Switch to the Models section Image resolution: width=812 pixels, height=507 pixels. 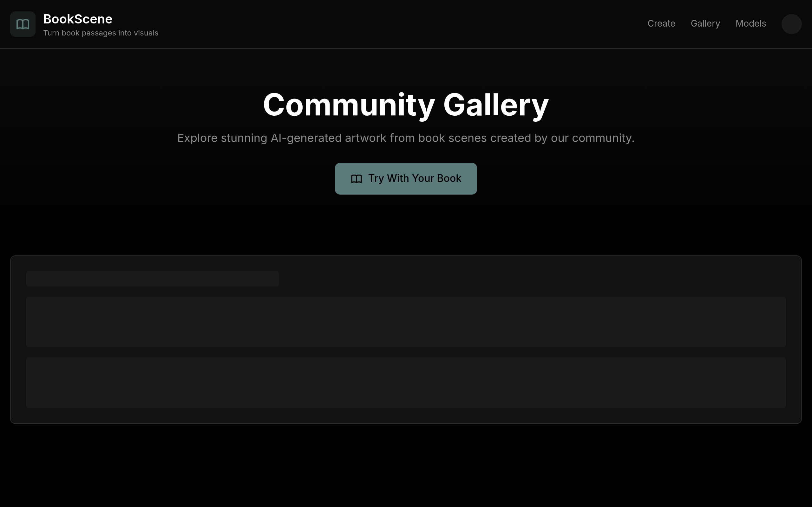[x=750, y=24]
